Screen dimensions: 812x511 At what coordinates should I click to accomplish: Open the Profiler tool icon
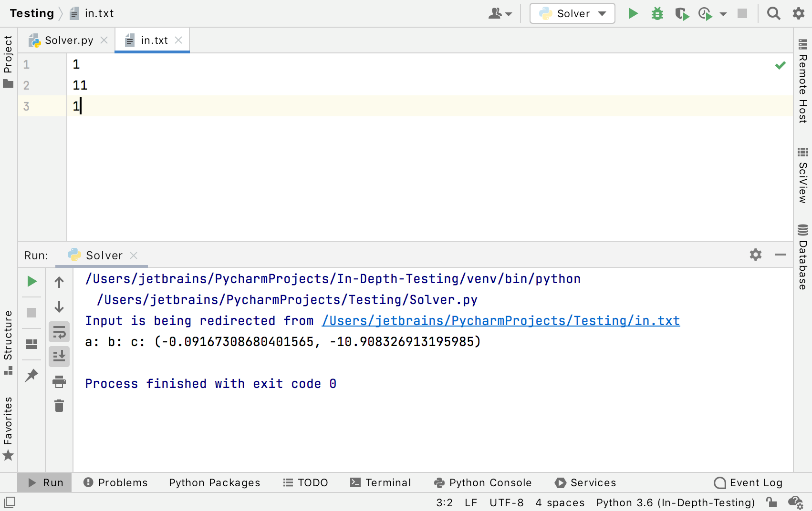pyautogui.click(x=705, y=13)
